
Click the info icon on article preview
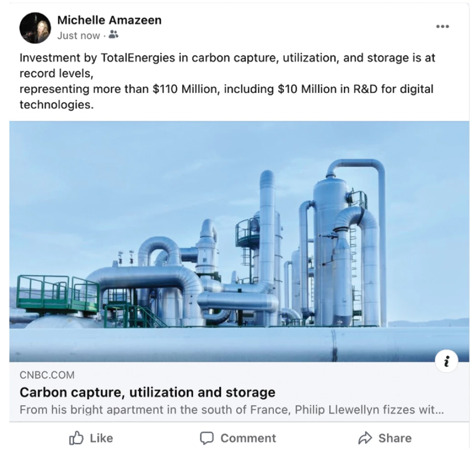446,362
